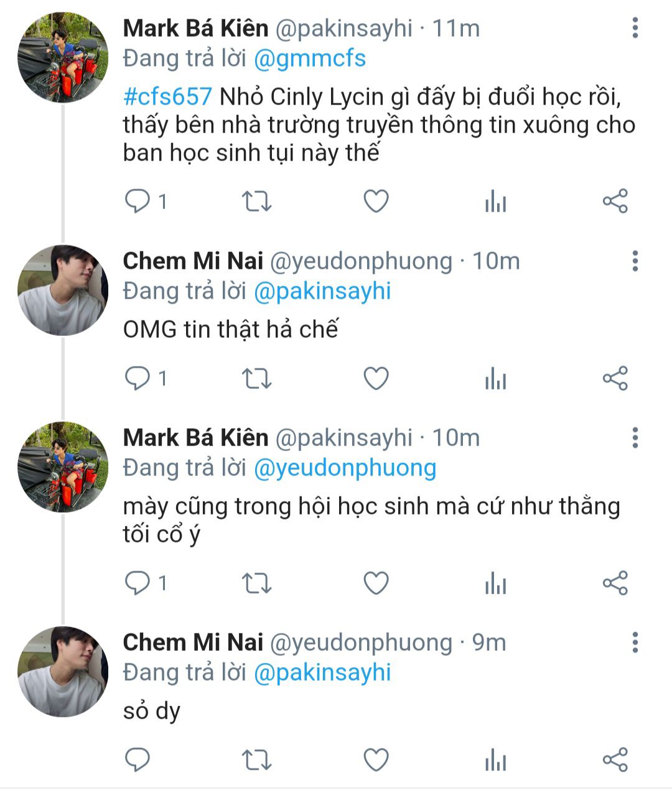Retweet the #cfs657 tweet

point(256,202)
